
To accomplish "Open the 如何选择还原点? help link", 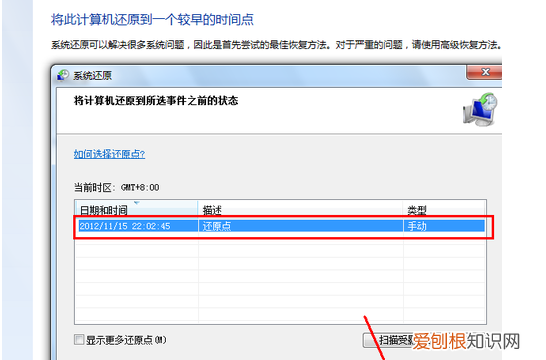I will 109,154.
